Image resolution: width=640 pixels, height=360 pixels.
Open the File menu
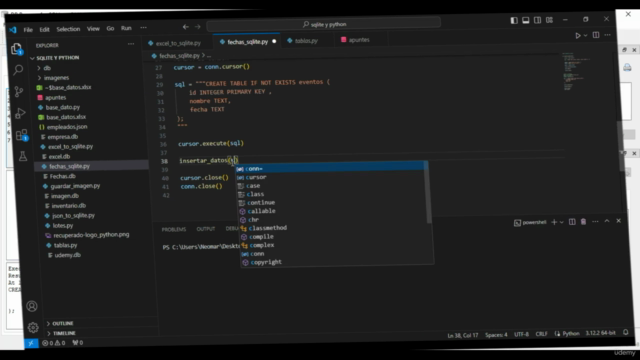pos(28,30)
